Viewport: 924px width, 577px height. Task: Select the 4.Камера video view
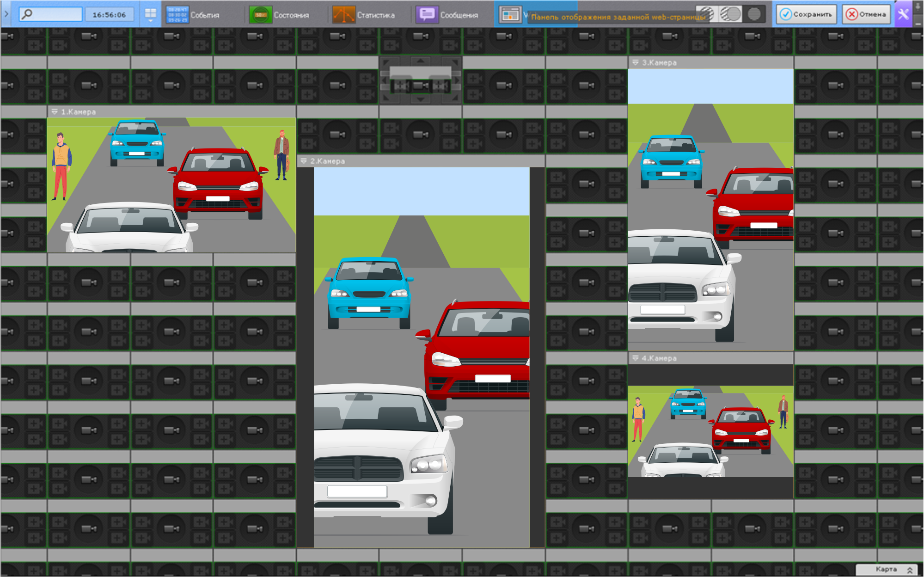click(x=711, y=431)
